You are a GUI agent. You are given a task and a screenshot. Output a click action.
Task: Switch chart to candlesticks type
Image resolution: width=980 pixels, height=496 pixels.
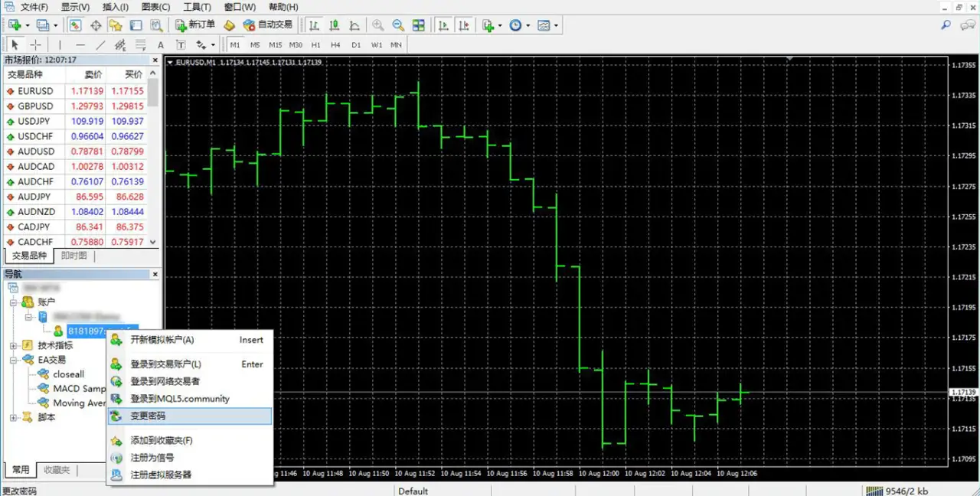[334, 25]
